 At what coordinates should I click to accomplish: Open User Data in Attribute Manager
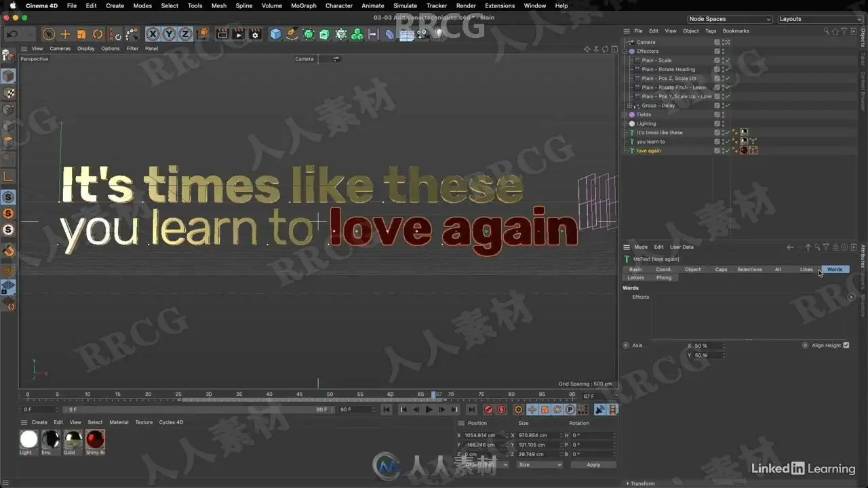coord(682,247)
